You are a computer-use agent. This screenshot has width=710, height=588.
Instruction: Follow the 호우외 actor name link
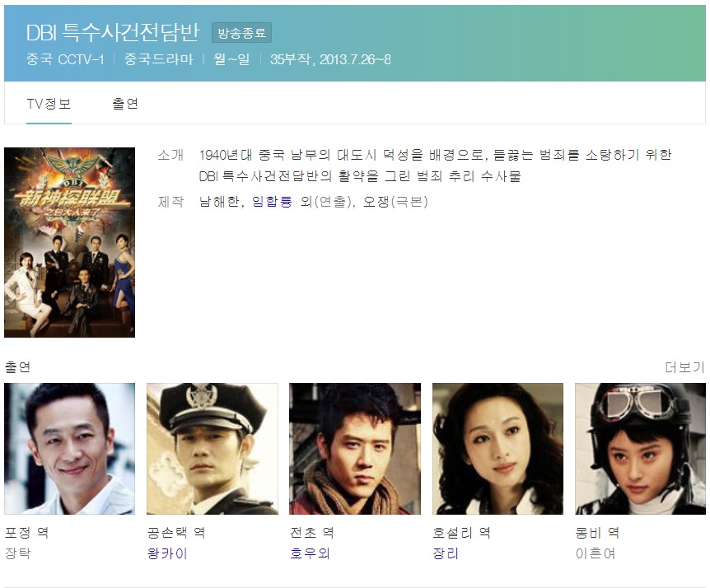point(311,553)
